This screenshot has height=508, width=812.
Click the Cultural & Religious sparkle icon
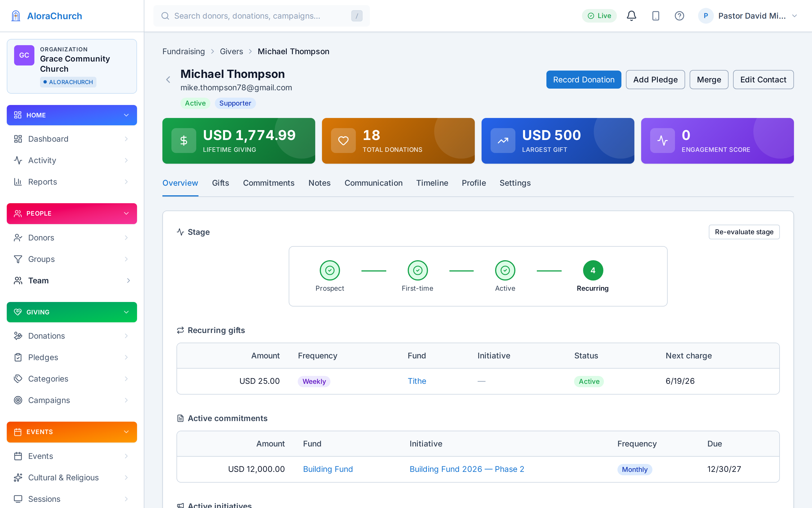click(x=18, y=478)
